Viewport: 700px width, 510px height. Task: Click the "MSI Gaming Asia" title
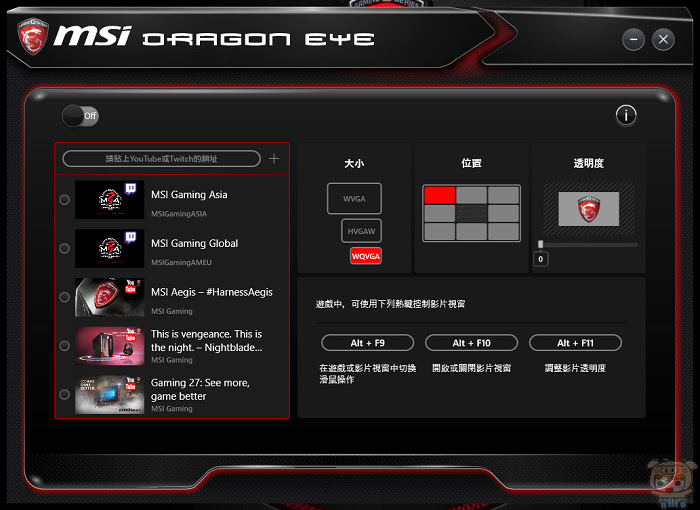click(189, 195)
